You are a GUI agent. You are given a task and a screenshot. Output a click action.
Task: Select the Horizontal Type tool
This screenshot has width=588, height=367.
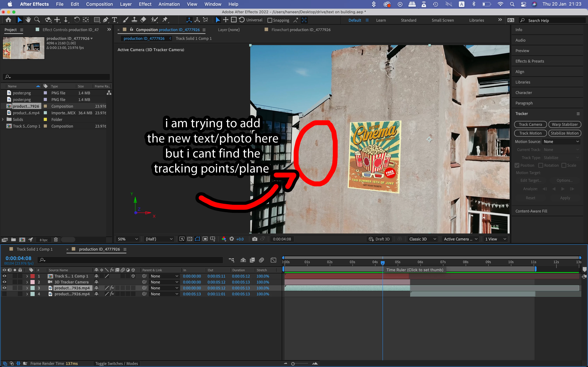(x=114, y=20)
